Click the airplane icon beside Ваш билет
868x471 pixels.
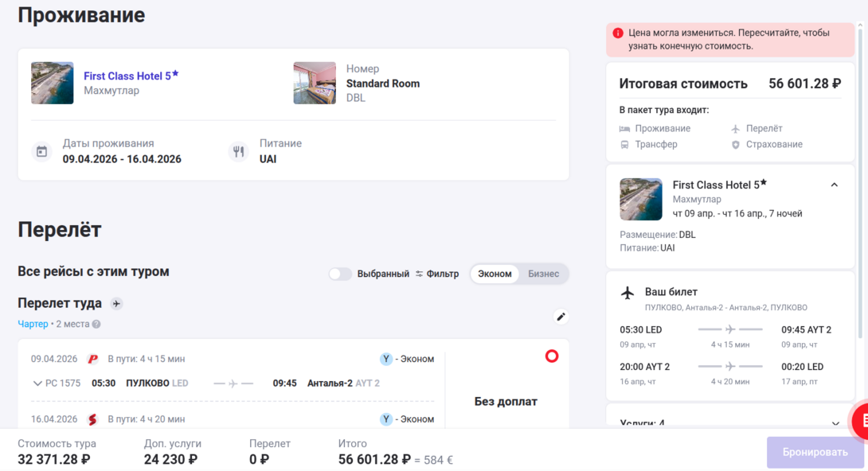[x=628, y=293]
